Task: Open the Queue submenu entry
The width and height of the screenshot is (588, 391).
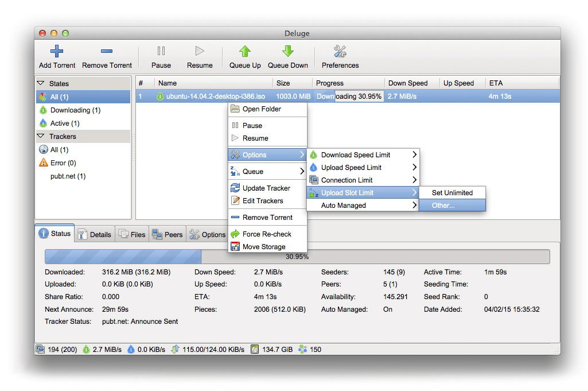Action: [267, 172]
